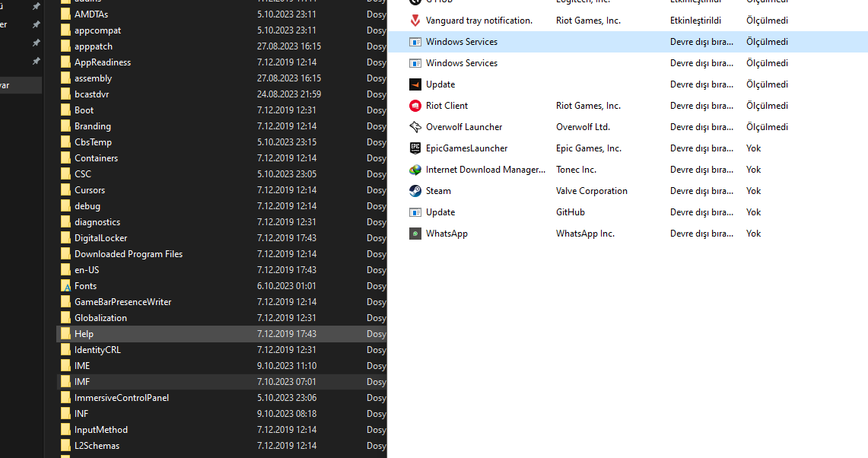Select the apppatch folder row

point(221,46)
